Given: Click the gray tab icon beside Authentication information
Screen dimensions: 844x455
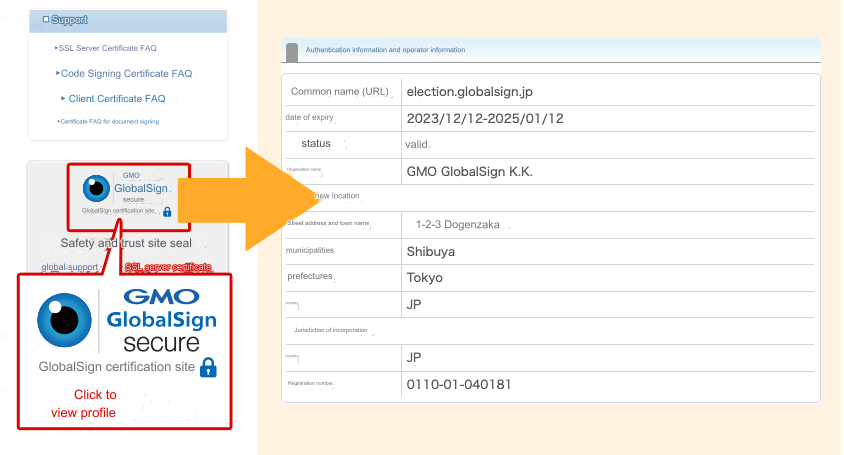Looking at the screenshot, I should [292, 52].
